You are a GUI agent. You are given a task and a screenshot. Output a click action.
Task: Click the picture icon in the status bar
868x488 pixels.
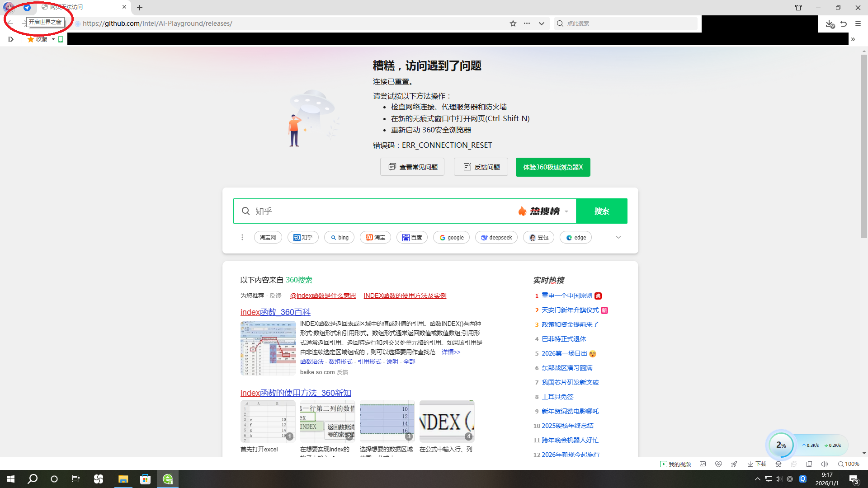703,464
